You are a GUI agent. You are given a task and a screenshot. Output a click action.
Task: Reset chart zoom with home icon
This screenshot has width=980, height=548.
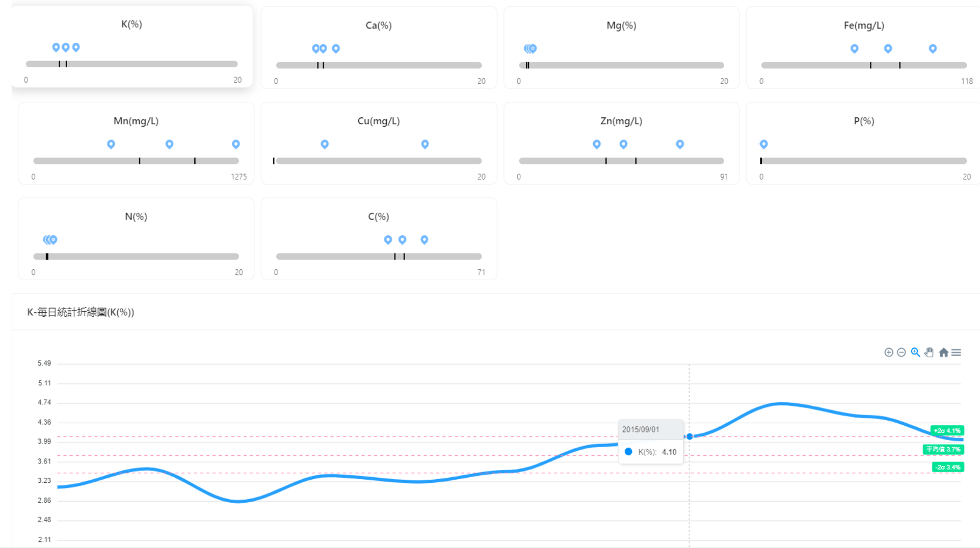pyautogui.click(x=943, y=352)
